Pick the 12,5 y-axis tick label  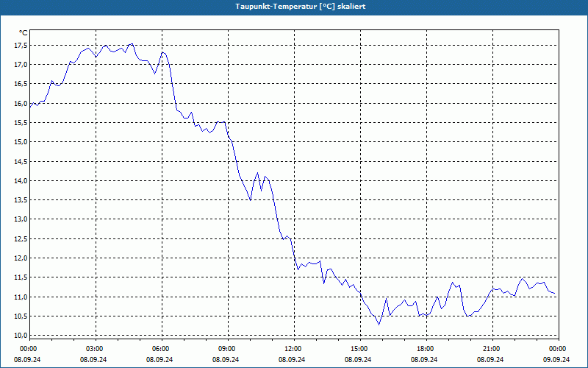coord(21,238)
